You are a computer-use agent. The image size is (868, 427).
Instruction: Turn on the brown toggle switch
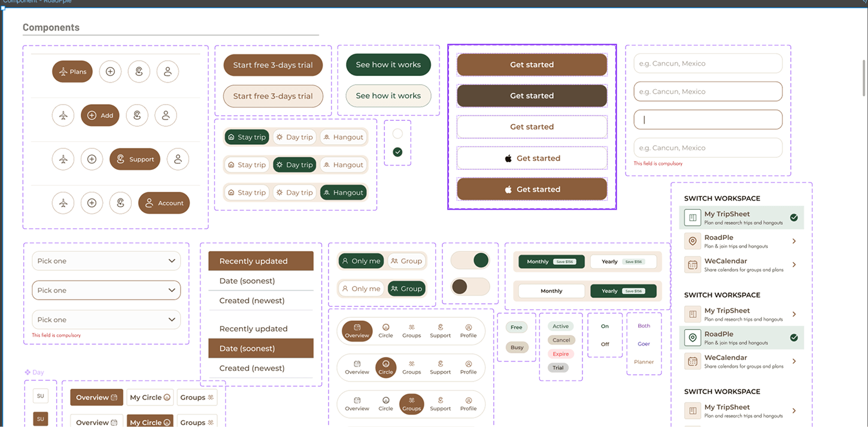pyautogui.click(x=470, y=286)
